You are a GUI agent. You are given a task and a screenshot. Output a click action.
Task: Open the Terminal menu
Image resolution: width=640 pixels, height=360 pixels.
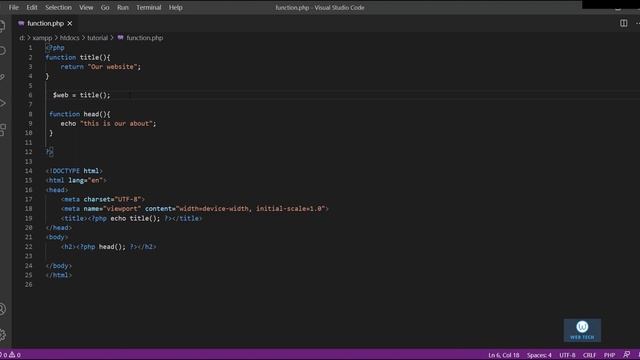(x=149, y=7)
